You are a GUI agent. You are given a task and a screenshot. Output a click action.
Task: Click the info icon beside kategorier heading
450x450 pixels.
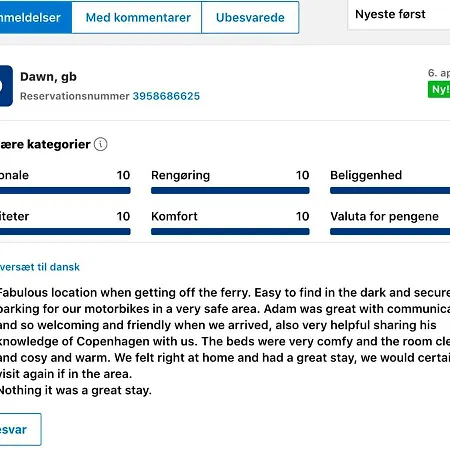point(100,144)
